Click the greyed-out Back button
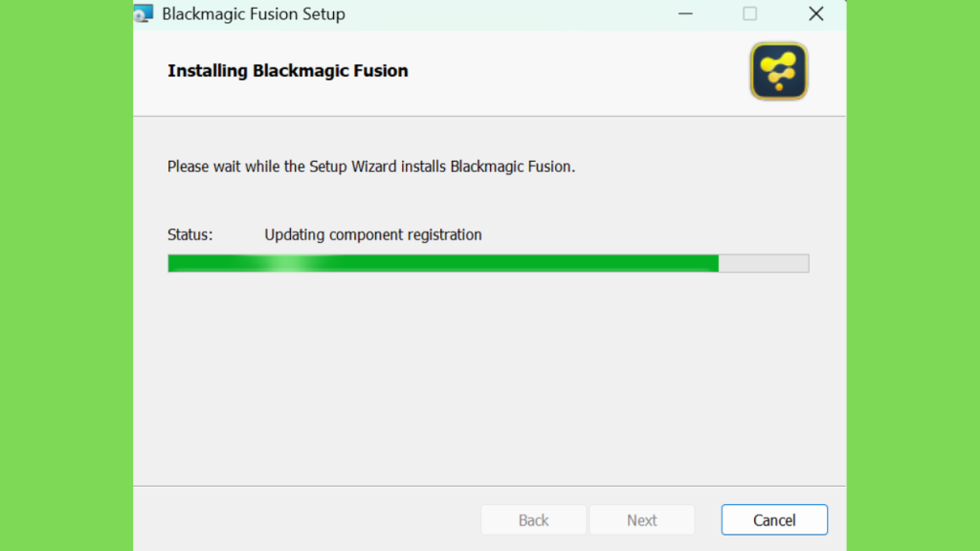980x551 pixels. pos(533,519)
